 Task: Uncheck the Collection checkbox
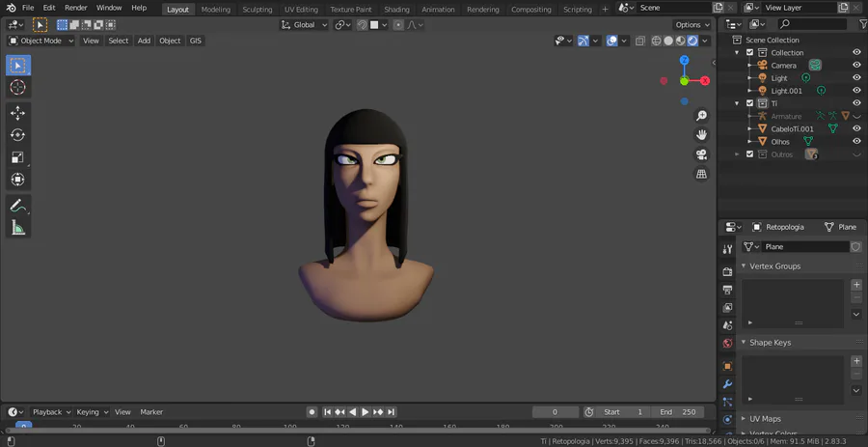tap(749, 53)
